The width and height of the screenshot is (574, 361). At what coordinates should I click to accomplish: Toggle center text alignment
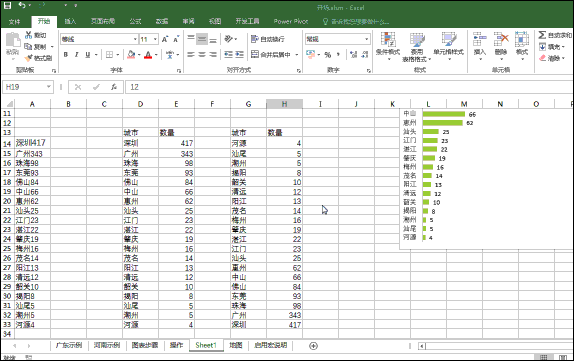click(x=202, y=55)
